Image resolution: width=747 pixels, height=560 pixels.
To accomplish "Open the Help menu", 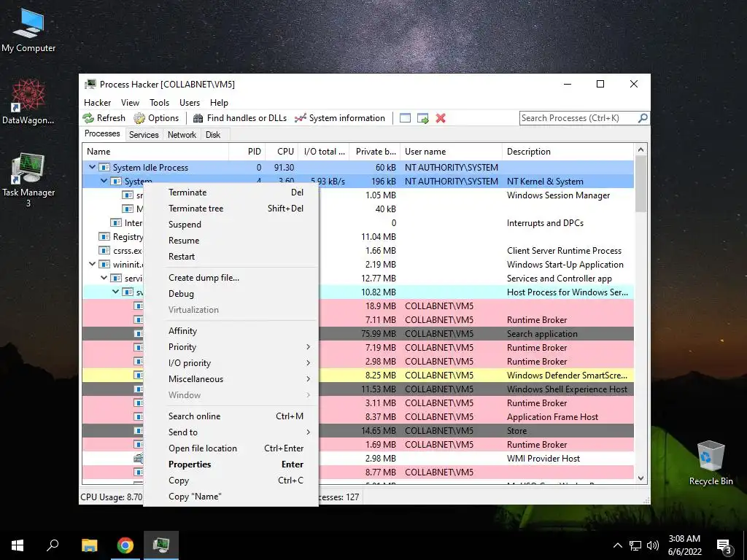I will tap(219, 103).
